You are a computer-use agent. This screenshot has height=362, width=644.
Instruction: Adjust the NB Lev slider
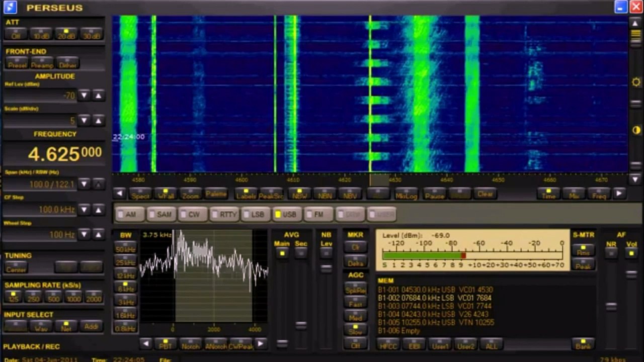pos(326,268)
